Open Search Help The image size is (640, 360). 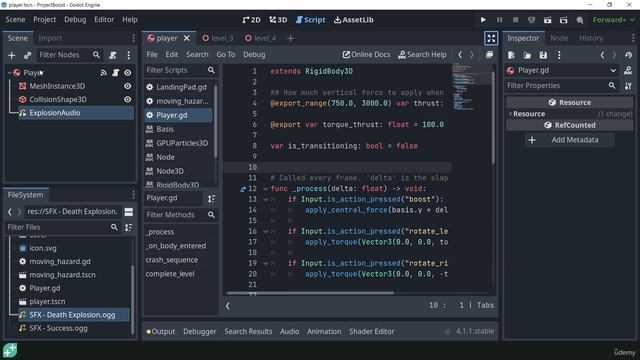pyautogui.click(x=422, y=54)
